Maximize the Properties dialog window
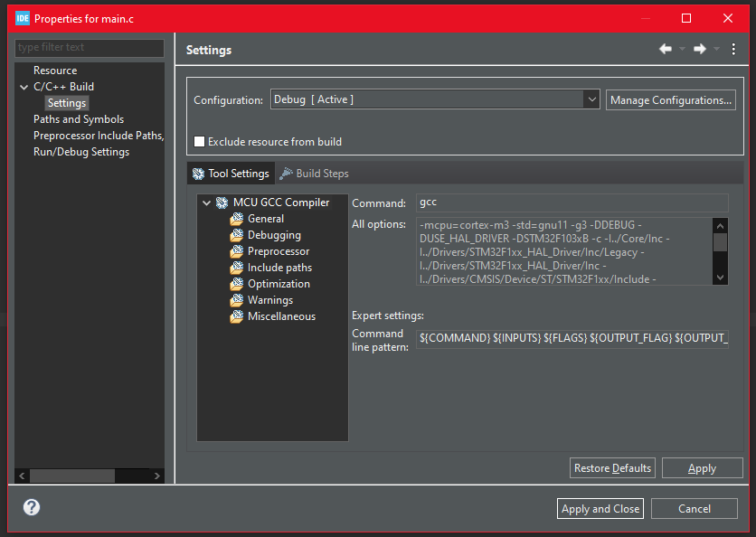This screenshot has width=756, height=537. (686, 18)
